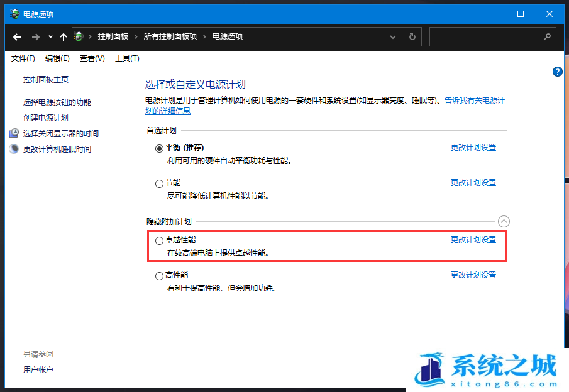Select the 卓越性能 power plan
The height and width of the screenshot is (392, 569).
pyautogui.click(x=159, y=241)
